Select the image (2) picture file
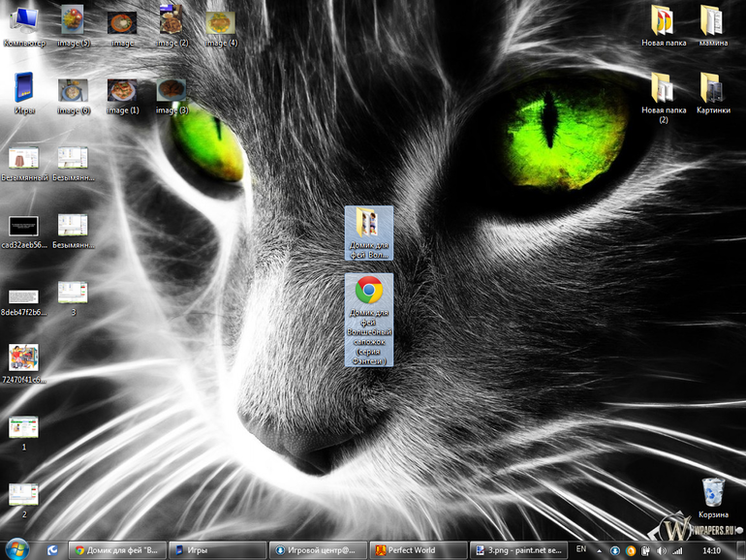This screenshot has height=560, width=746. point(171,27)
